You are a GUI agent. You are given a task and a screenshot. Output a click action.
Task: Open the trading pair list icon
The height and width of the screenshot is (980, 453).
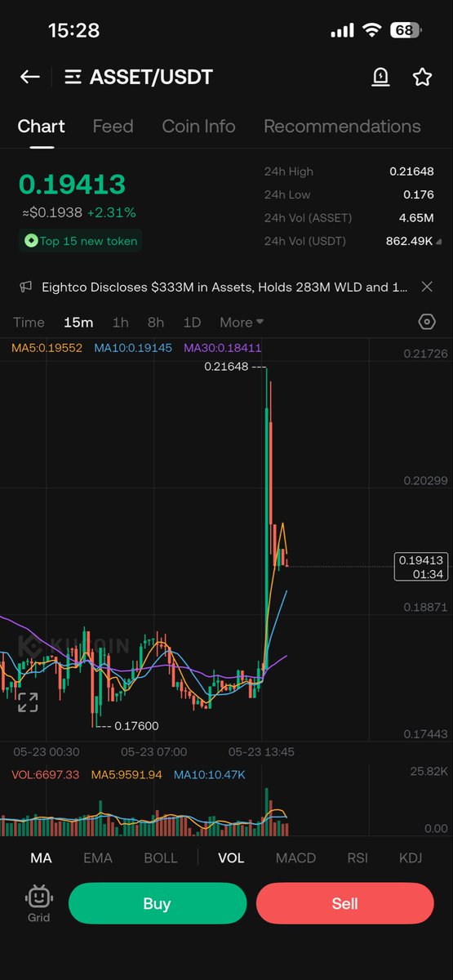click(x=73, y=78)
